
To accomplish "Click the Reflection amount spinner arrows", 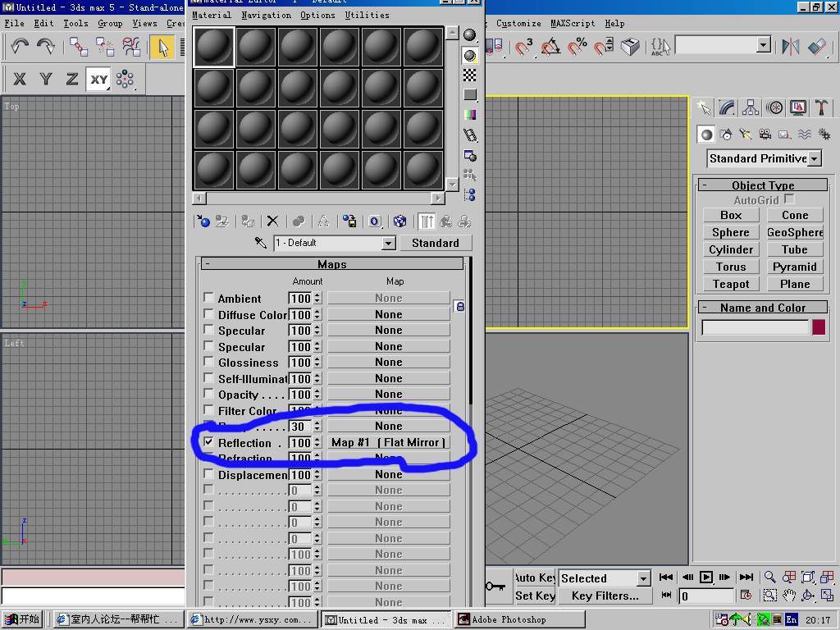I will click(x=317, y=442).
